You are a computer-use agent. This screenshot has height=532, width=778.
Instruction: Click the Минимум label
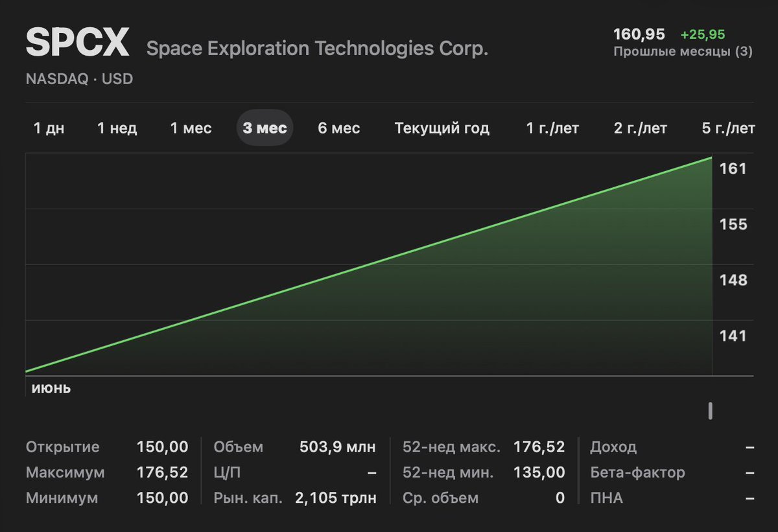tap(62, 498)
